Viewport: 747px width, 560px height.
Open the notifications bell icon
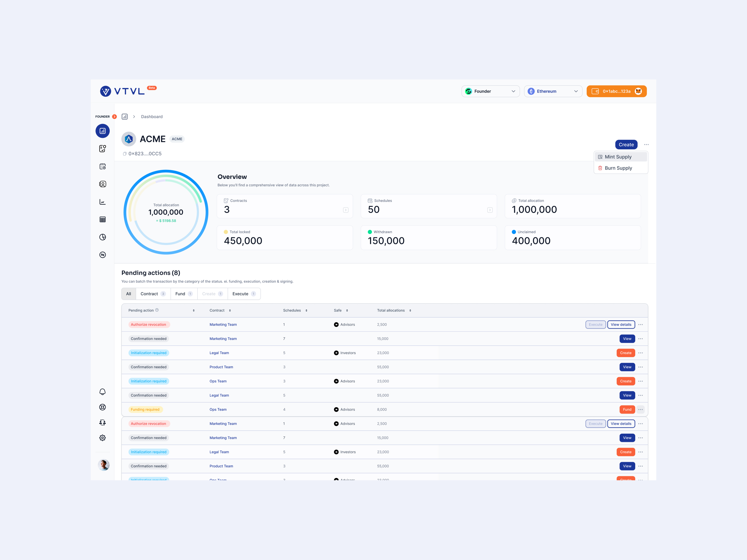coord(102,391)
